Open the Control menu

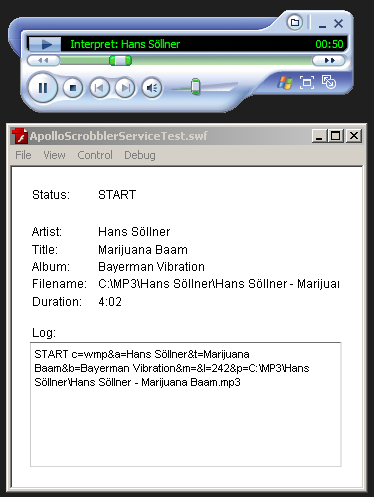tap(95, 155)
